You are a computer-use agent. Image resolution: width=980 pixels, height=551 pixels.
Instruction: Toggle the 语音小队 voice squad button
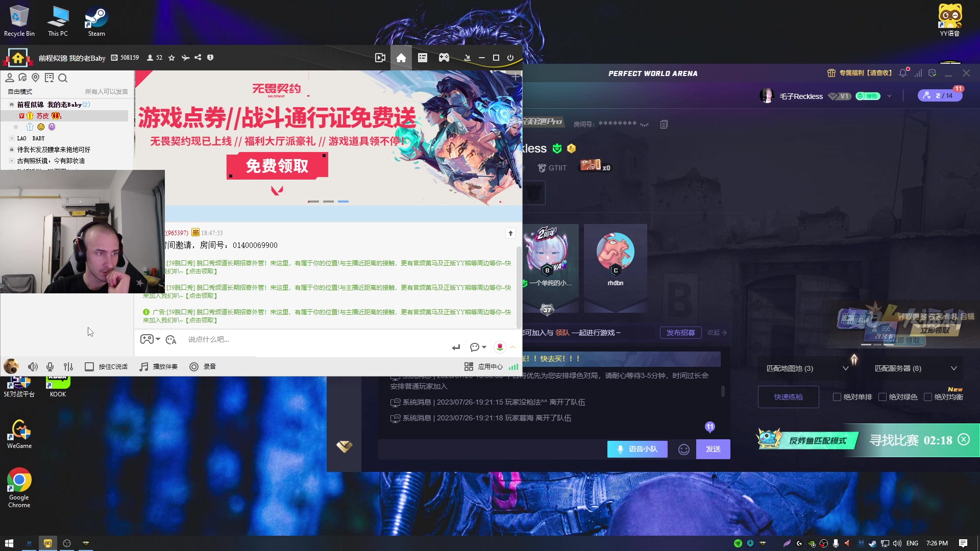pos(638,449)
